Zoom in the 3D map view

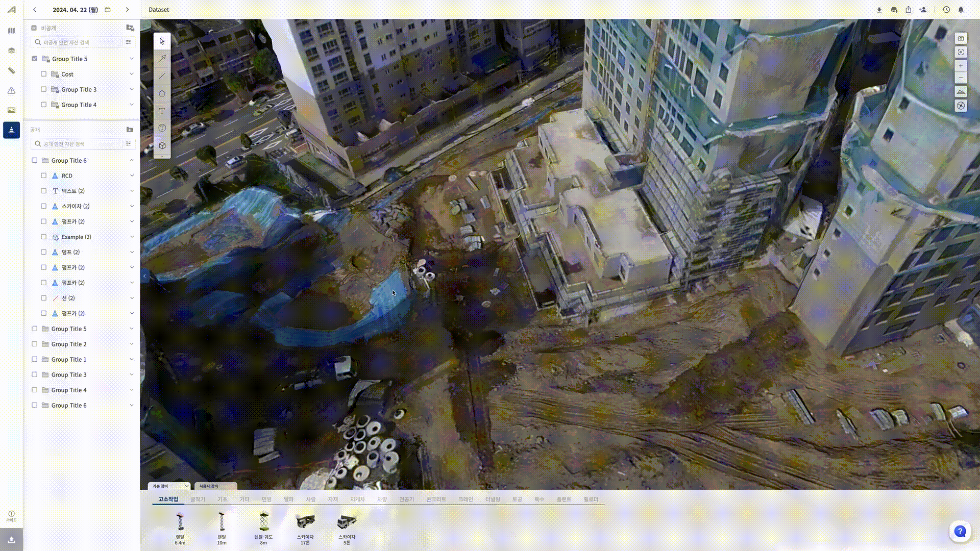[961, 66]
